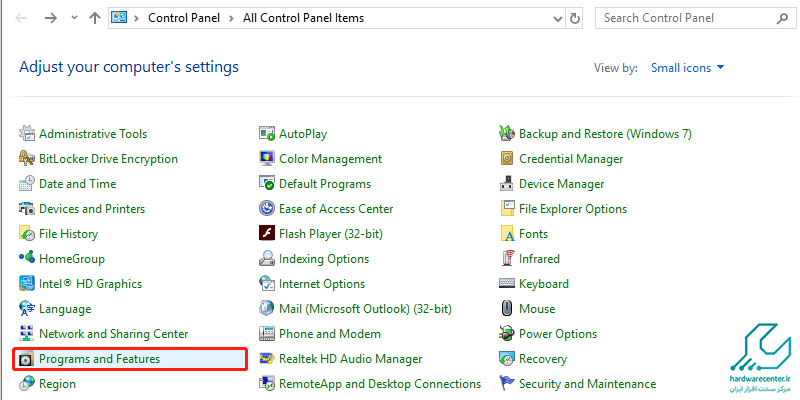Open the Administrative Tools link
The image size is (800, 400).
click(93, 134)
